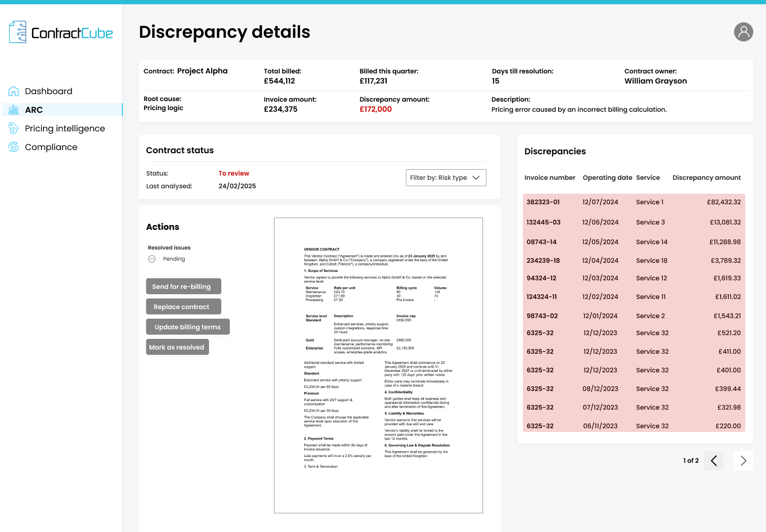Click contract name Project Alpha
Viewport: 766px width, 532px height.
point(202,71)
